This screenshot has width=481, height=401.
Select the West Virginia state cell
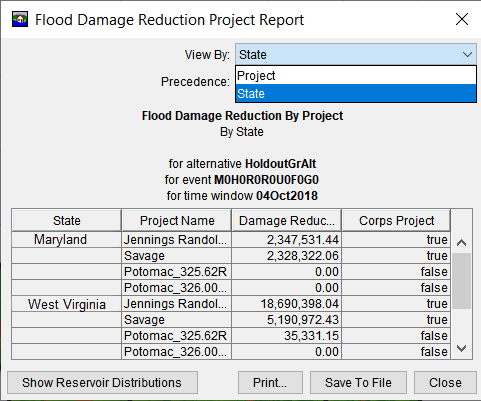coord(66,304)
